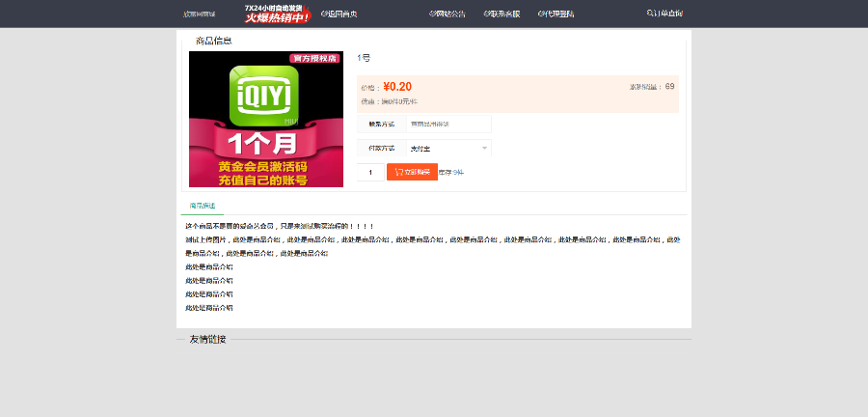Select the 商品描述 tab

203,206
